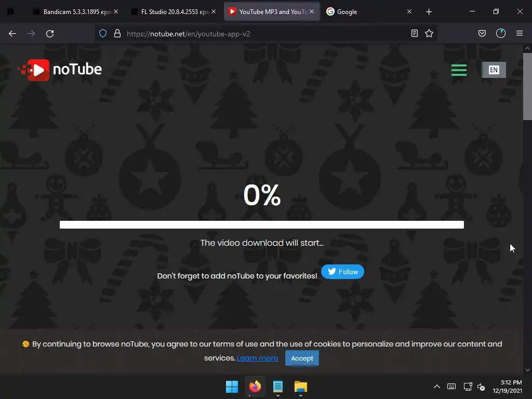Click the forward navigation arrow

pos(31,34)
